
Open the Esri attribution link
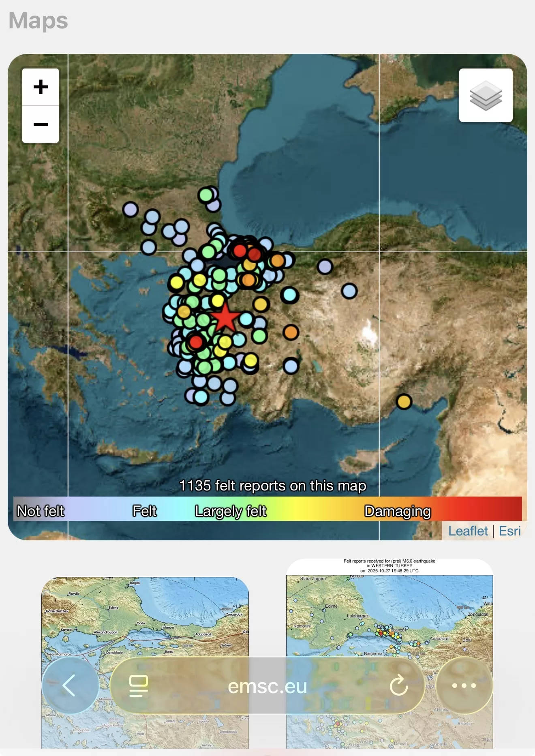(509, 531)
